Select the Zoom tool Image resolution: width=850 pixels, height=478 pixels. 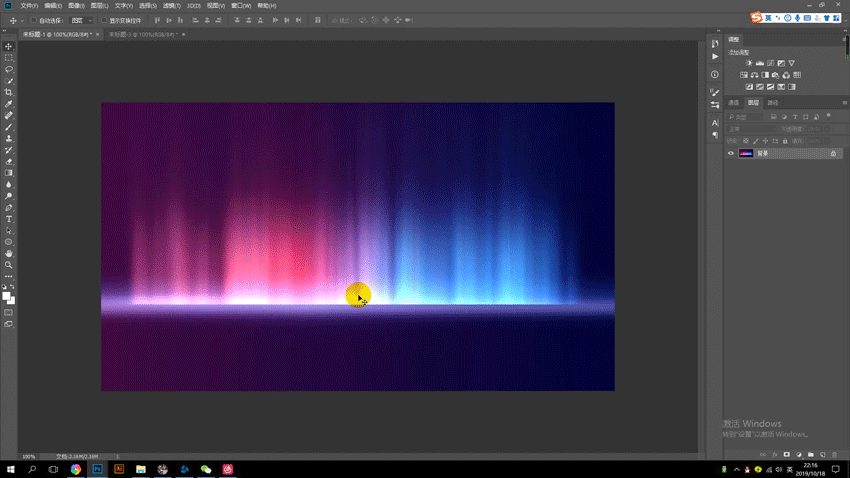point(9,265)
